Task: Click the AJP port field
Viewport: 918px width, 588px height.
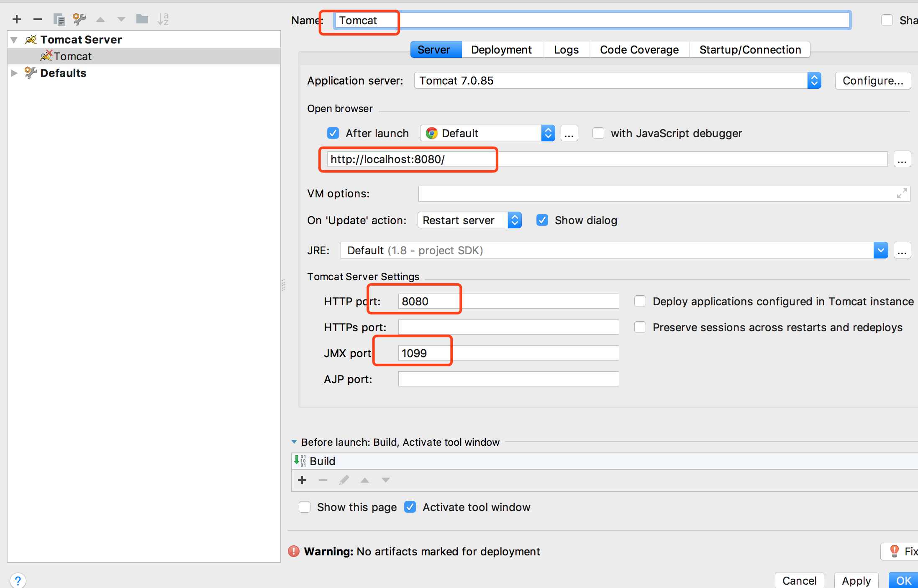Action: 508,379
